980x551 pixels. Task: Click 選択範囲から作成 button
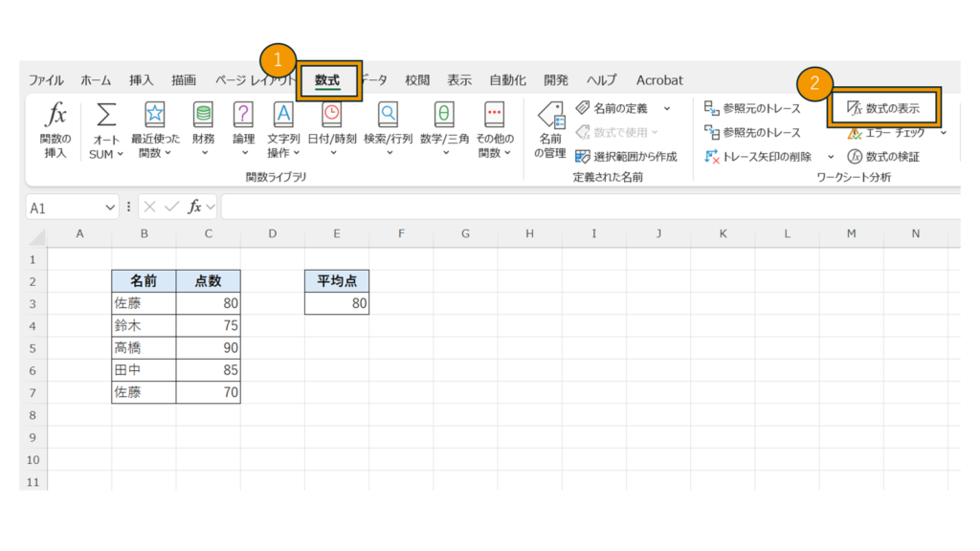626,156
